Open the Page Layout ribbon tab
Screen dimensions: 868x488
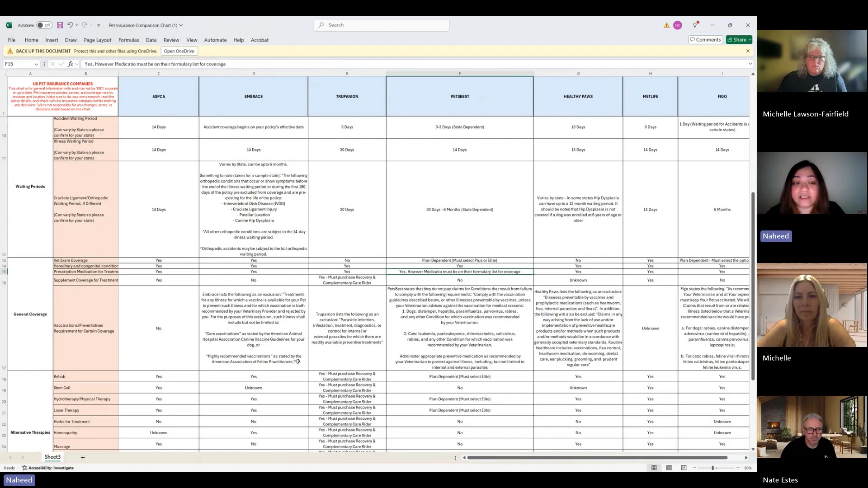97,40
